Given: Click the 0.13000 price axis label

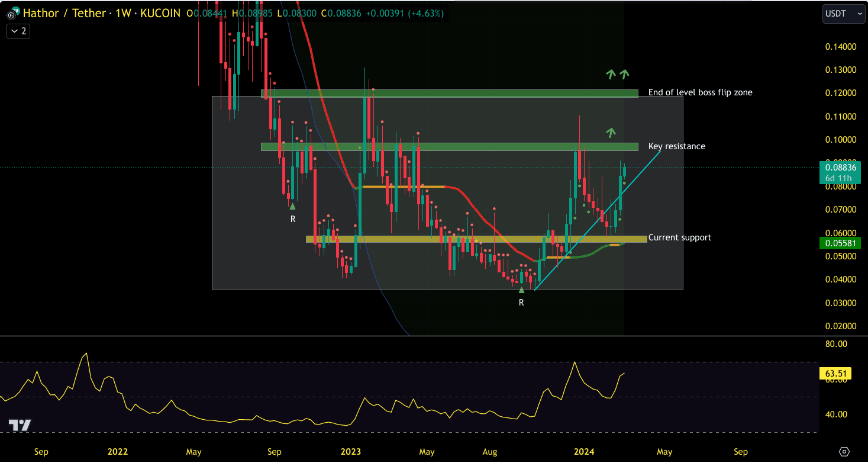Looking at the screenshot, I should point(841,70).
